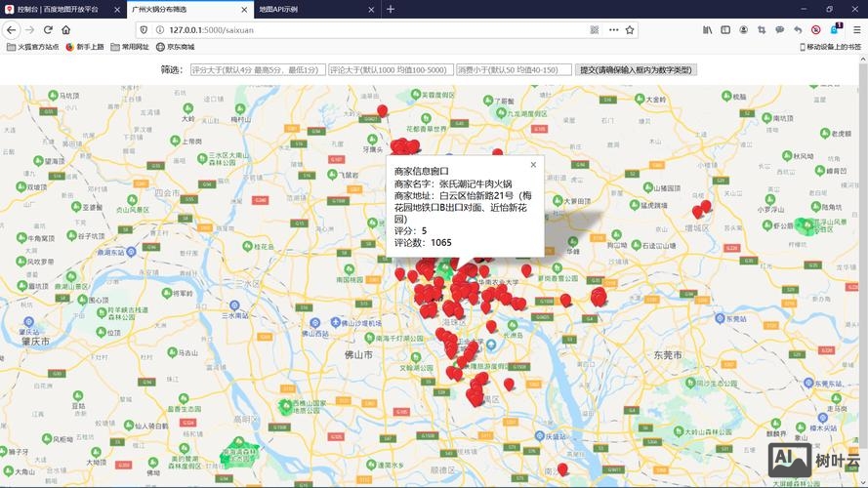Select the 广州火锅分布筛选 tab

pyautogui.click(x=189, y=10)
